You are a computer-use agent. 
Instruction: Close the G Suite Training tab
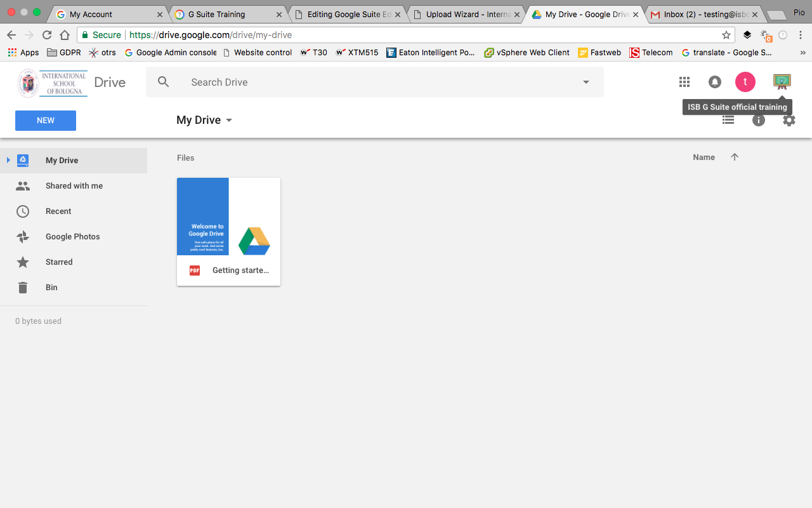coord(278,14)
